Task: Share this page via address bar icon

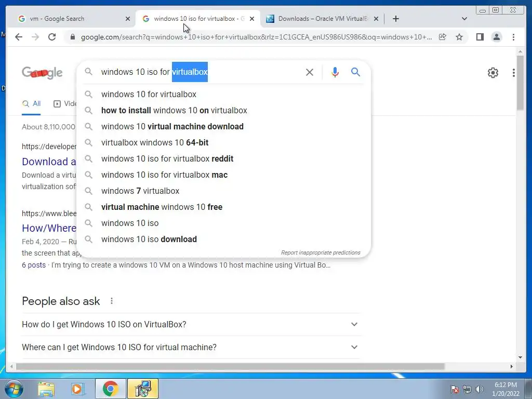Action: (x=443, y=37)
